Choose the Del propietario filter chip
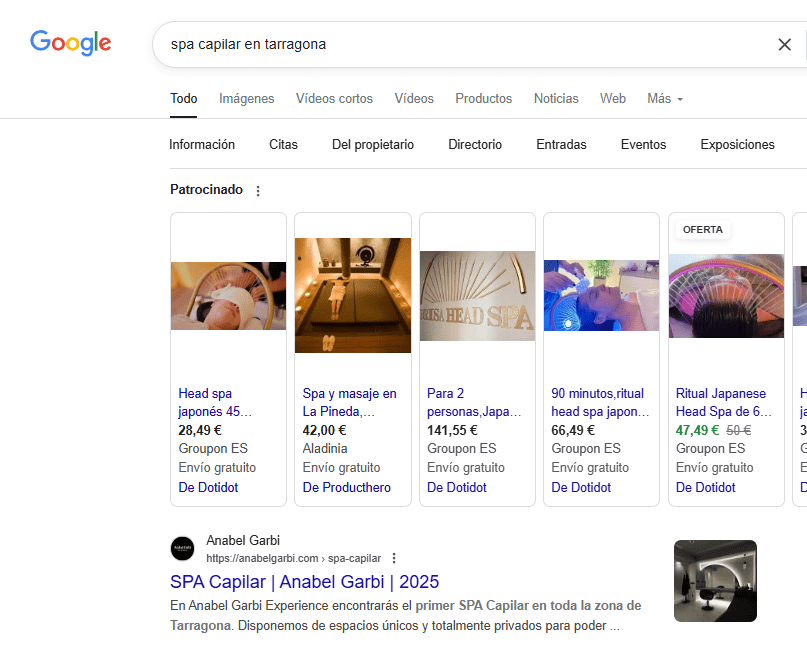This screenshot has width=807, height=647. (x=372, y=145)
